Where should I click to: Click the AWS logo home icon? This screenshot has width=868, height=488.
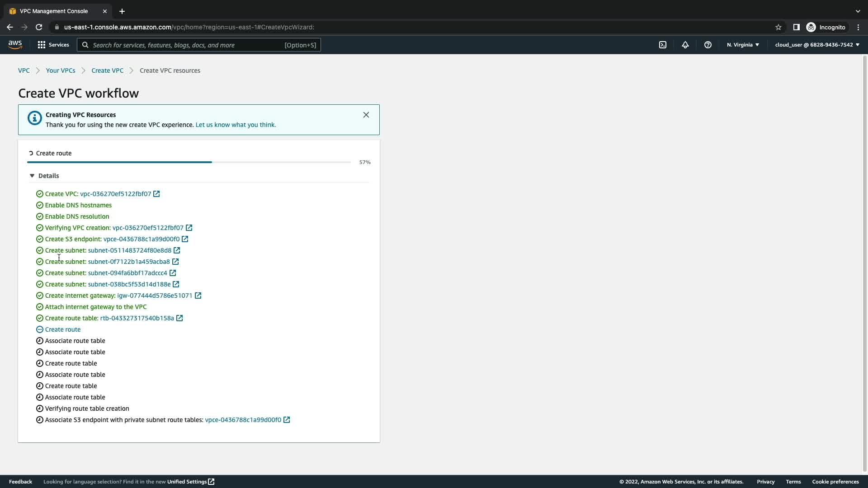tap(15, 44)
